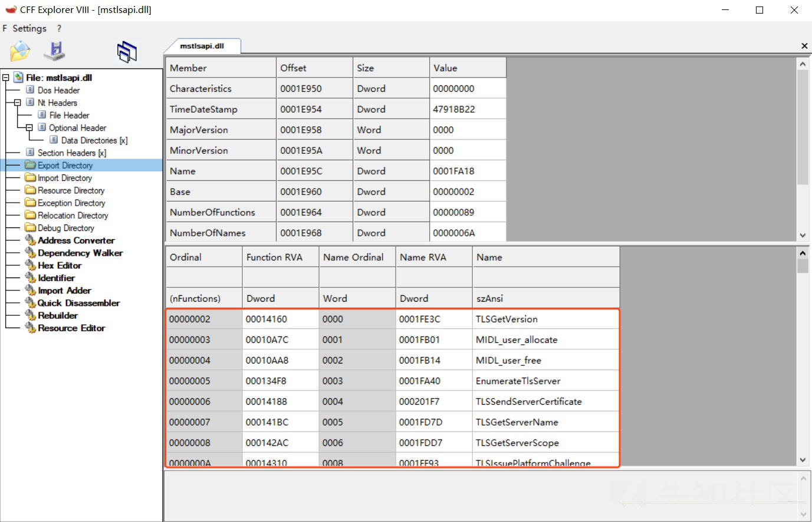Screen dimensions: 812x522
Task: Select the TimeDateStamp value 47918B22
Action: [468, 109]
